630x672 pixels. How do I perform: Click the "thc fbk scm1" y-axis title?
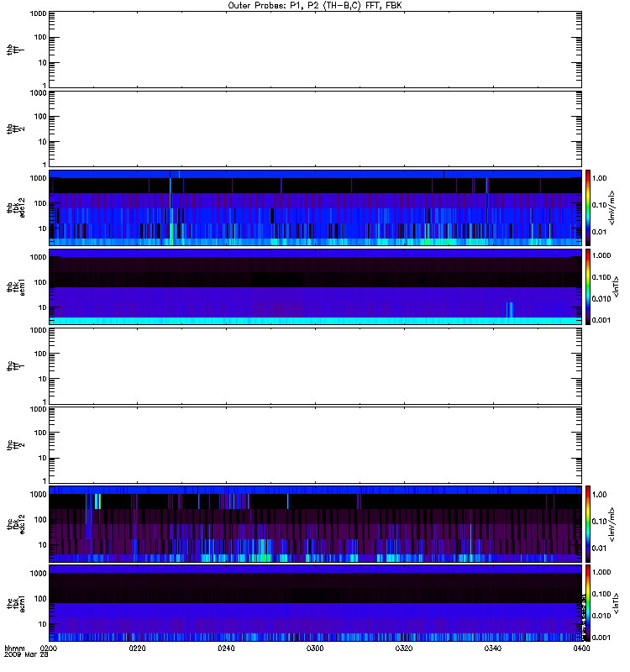(x=16, y=603)
